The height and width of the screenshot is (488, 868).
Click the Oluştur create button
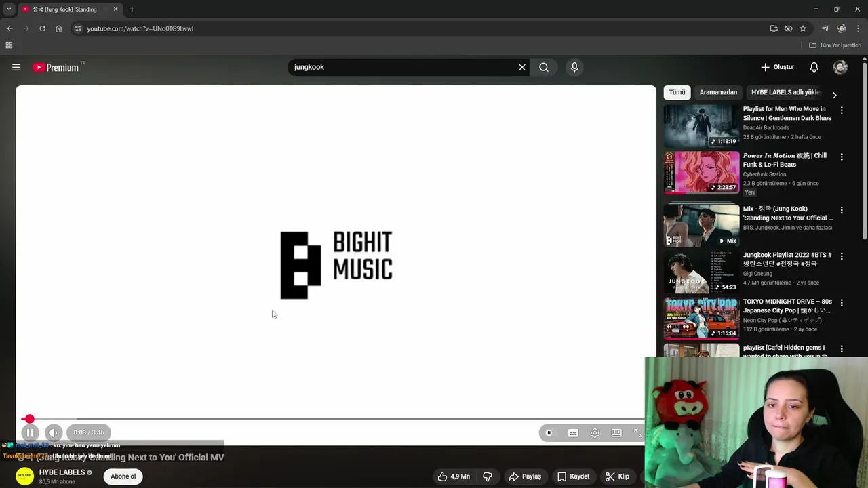pos(778,67)
